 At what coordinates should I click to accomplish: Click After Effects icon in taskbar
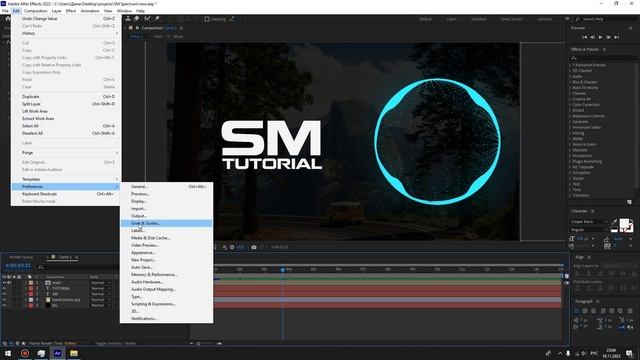tap(58, 353)
